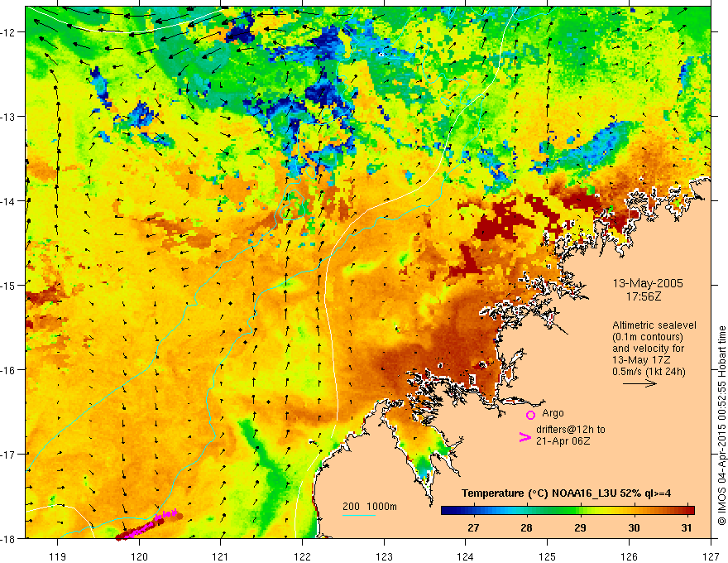728x563 pixels.
Task: Click the colorbar tick label '31'
Action: tap(686, 528)
